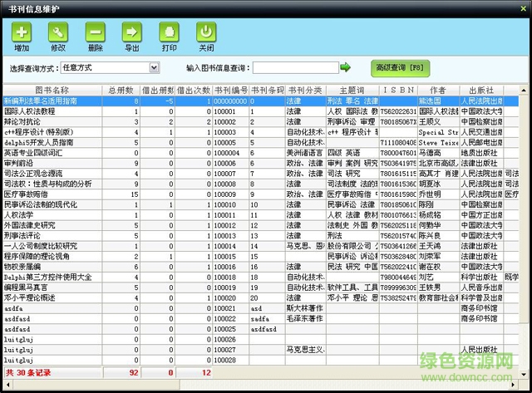
Task: Click the 删除 (Delete) minus icon
Action: coord(95,33)
